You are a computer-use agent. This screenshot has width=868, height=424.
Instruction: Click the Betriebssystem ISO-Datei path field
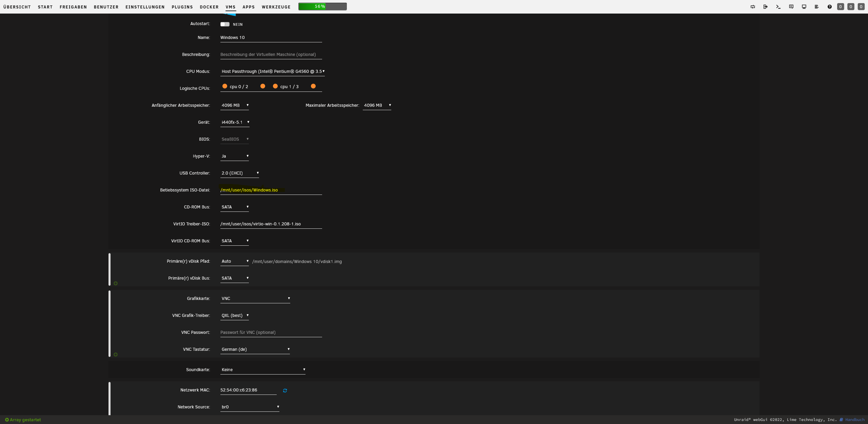pos(271,190)
